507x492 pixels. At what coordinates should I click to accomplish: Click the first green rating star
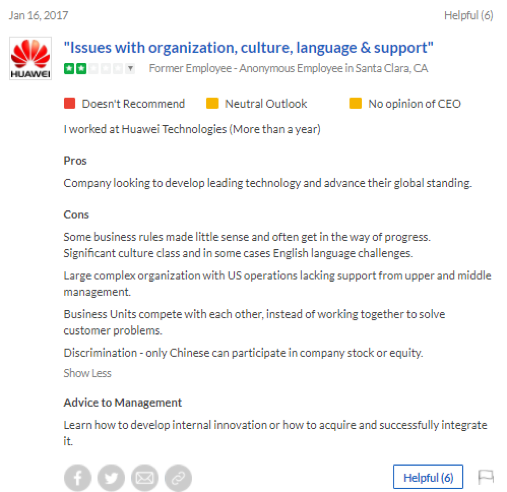click(x=69, y=69)
